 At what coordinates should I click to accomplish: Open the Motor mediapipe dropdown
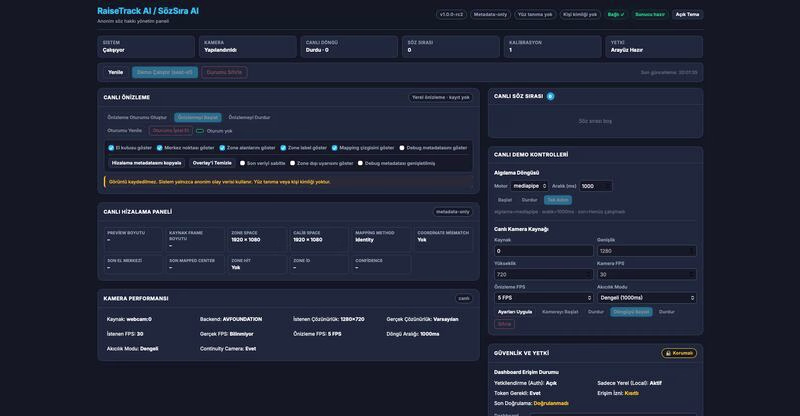pyautogui.click(x=529, y=186)
